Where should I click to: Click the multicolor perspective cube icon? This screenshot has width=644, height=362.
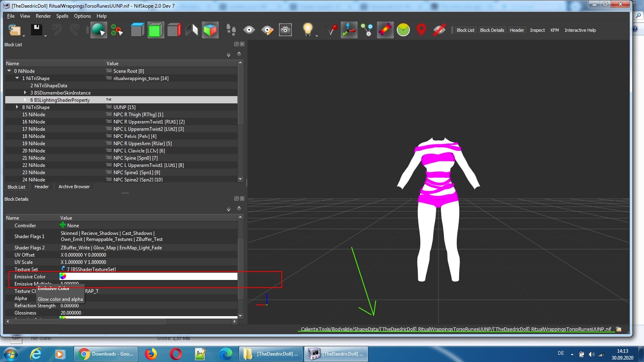click(210, 30)
